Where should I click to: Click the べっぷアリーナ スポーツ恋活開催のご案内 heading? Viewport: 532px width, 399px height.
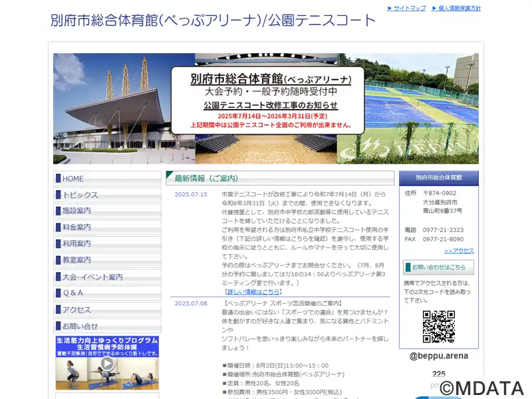[283, 303]
